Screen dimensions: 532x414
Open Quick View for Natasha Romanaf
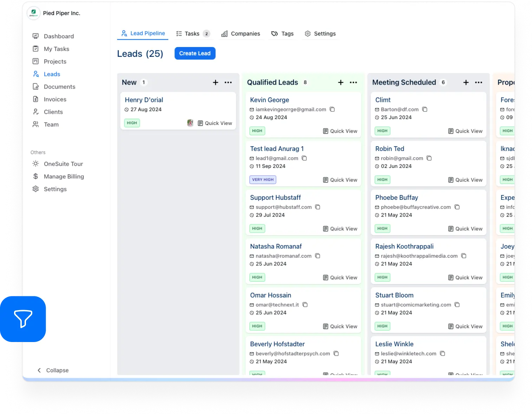coord(340,277)
